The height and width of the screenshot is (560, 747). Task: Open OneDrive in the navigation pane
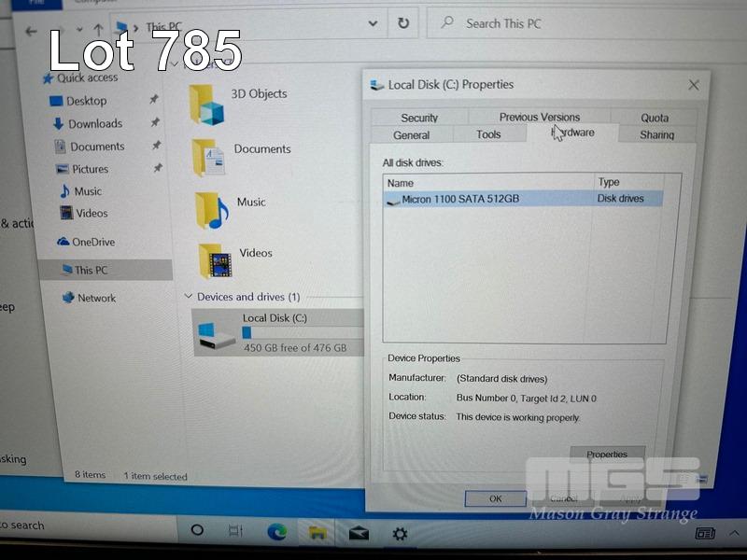[x=92, y=242]
